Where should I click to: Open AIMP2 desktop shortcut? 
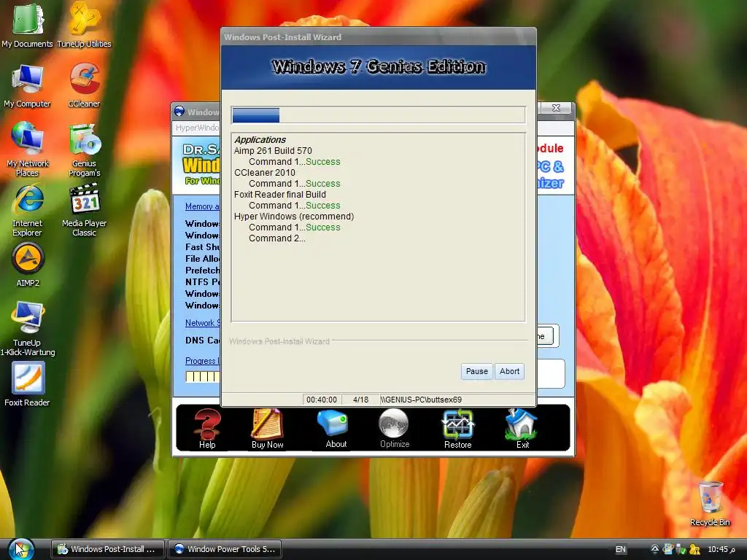(28, 265)
